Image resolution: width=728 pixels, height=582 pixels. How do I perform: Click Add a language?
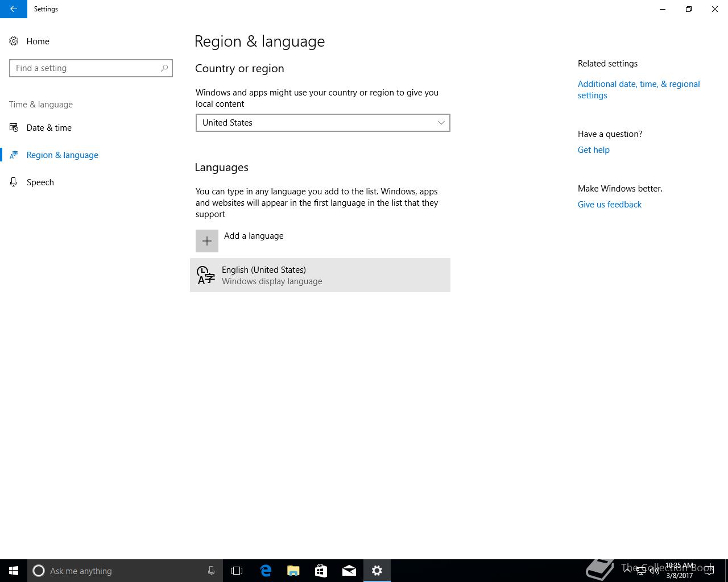[254, 236]
